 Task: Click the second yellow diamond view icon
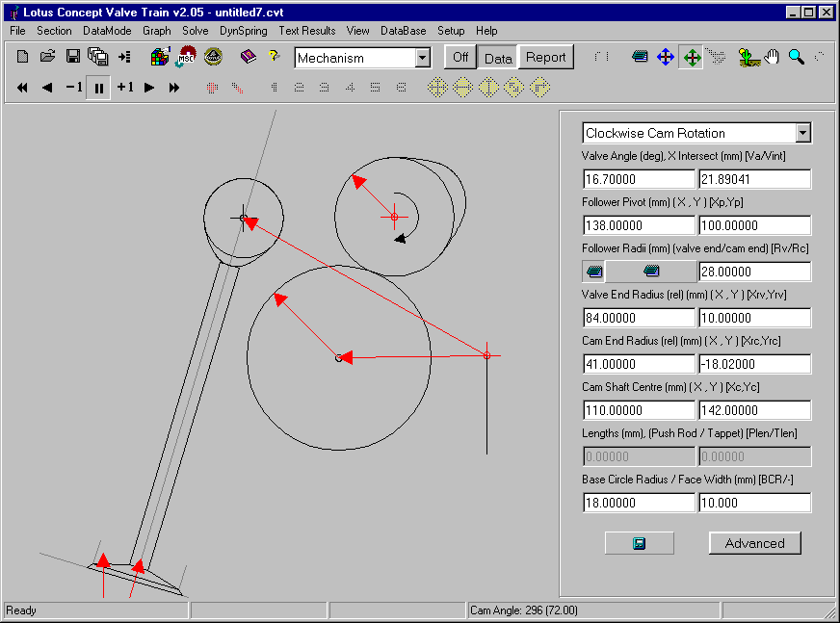[x=462, y=88]
